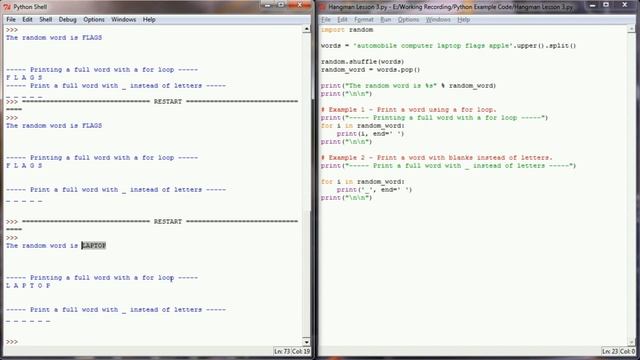Open Options menu in Python Shell

click(94, 20)
